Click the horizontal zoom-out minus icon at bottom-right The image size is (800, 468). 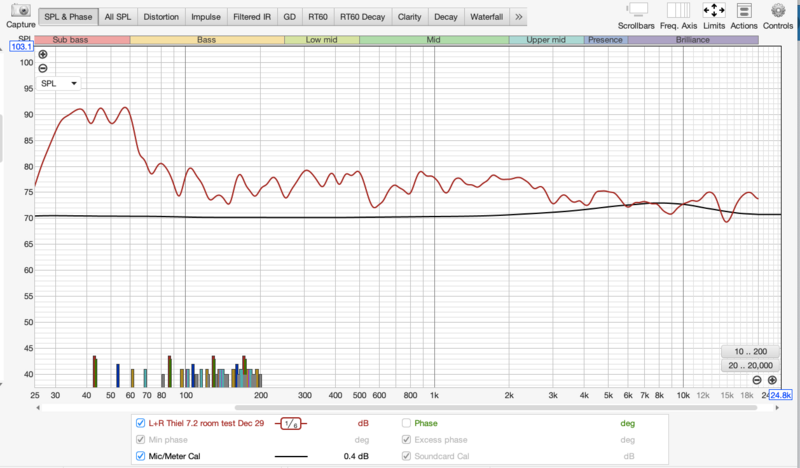click(757, 381)
